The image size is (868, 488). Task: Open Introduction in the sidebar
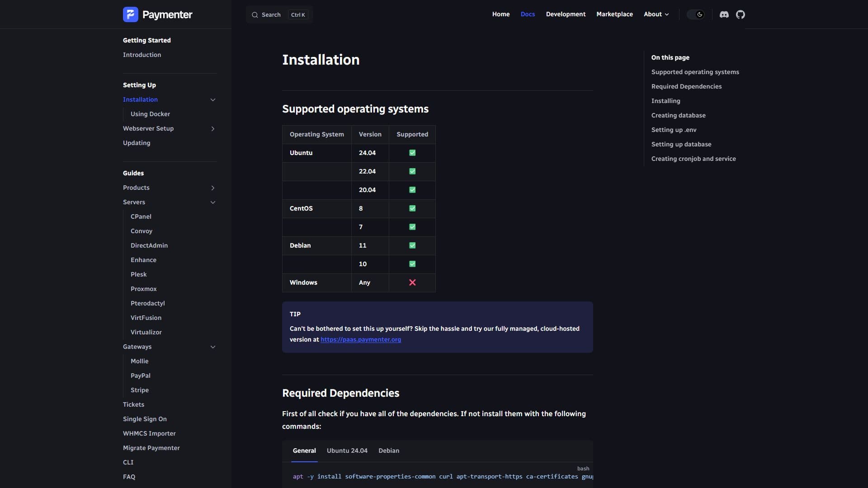pos(142,55)
